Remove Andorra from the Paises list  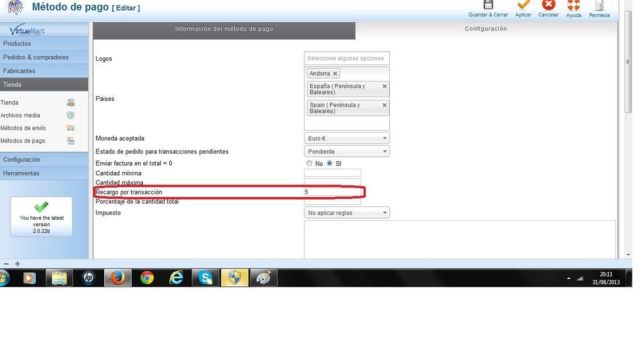point(335,74)
